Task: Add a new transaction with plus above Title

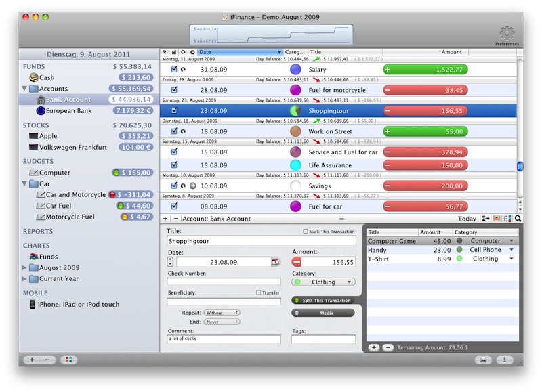Action: click(x=165, y=219)
